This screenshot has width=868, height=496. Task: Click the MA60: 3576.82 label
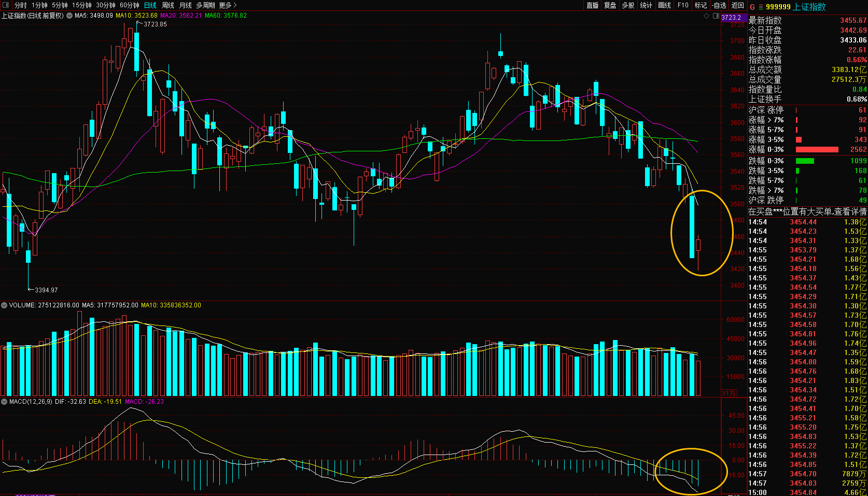226,16
